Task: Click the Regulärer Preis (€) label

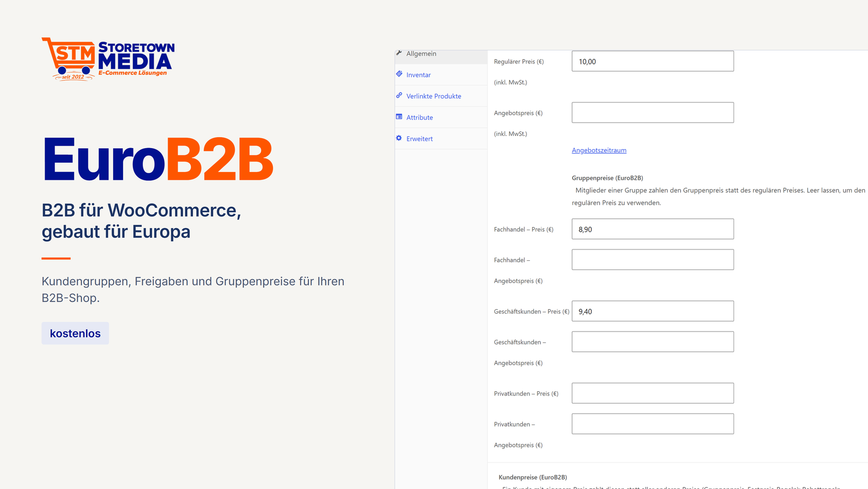Action: pos(519,61)
